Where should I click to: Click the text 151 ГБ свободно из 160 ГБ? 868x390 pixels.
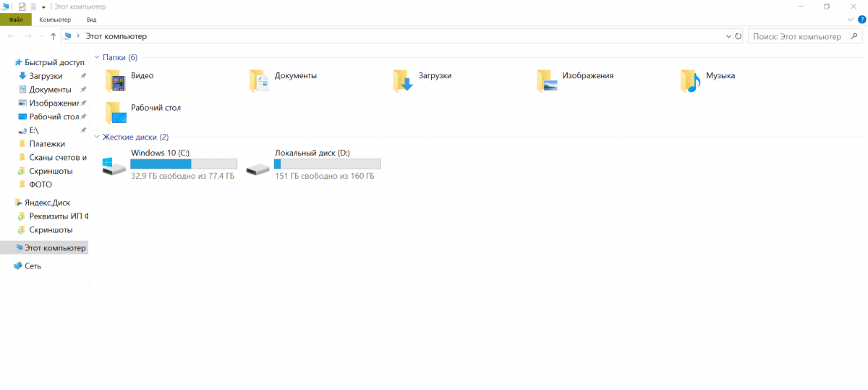[325, 176]
